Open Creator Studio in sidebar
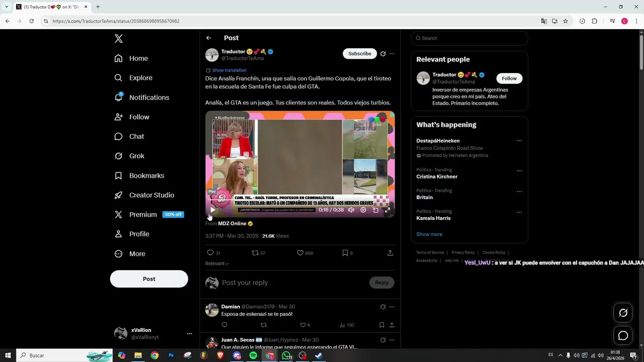The image size is (644, 362). [x=144, y=195]
